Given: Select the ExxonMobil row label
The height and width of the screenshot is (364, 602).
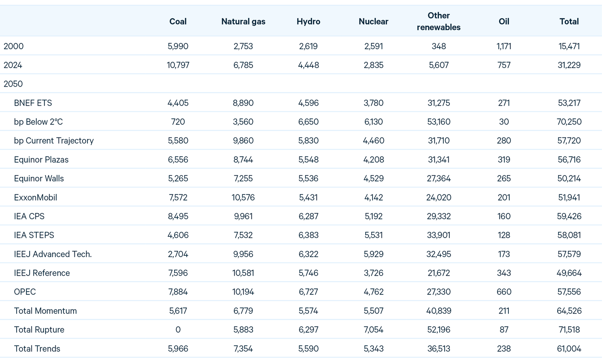Looking at the screenshot, I should pos(35,197).
